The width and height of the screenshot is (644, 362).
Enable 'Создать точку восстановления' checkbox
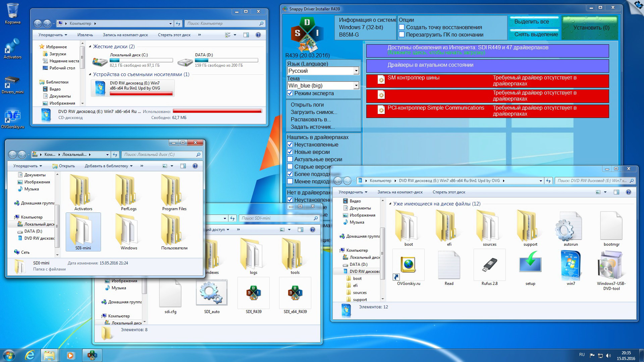[x=401, y=27]
